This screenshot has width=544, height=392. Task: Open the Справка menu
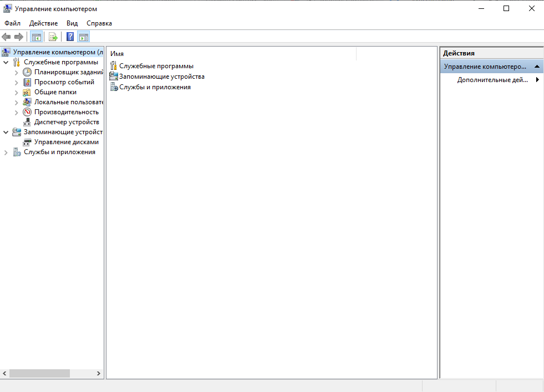[99, 23]
